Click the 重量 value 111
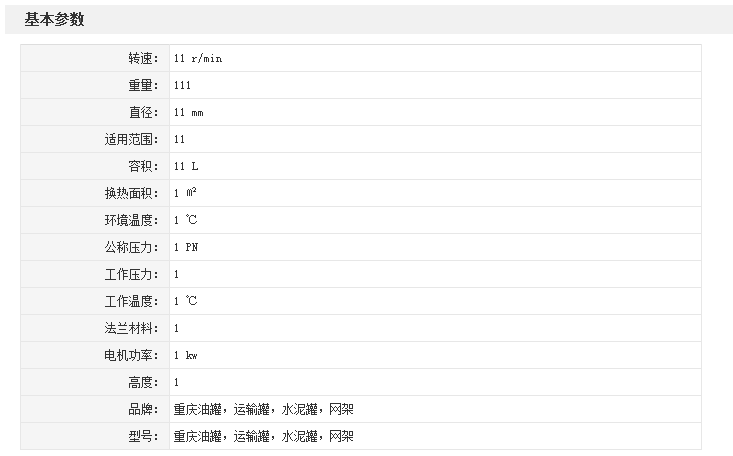Image resolution: width=733 pixels, height=456 pixels. pos(182,85)
